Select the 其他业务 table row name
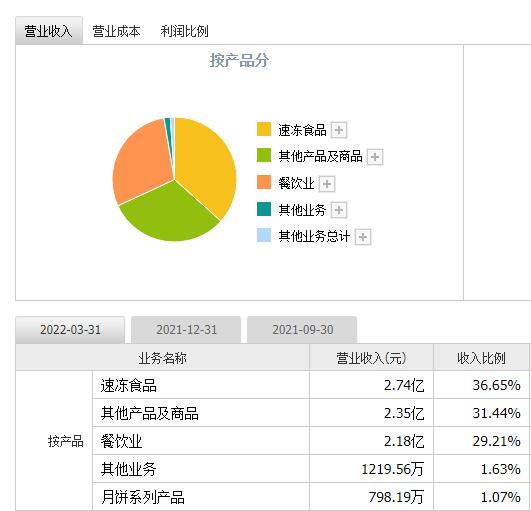 pyautogui.click(x=128, y=469)
